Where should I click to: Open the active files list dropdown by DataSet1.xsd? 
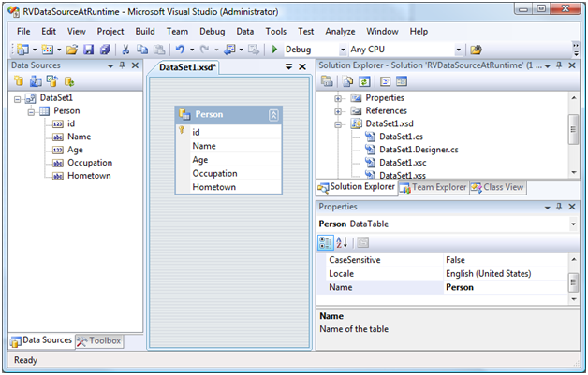[x=288, y=66]
